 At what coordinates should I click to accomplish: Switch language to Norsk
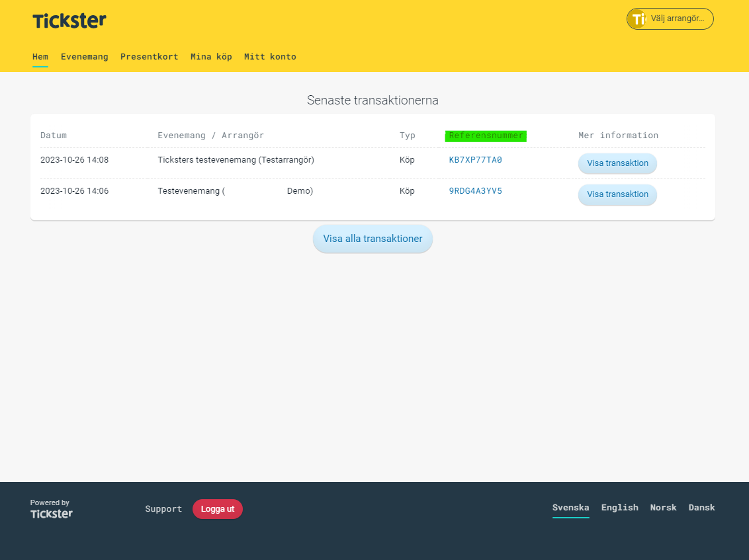(x=663, y=507)
